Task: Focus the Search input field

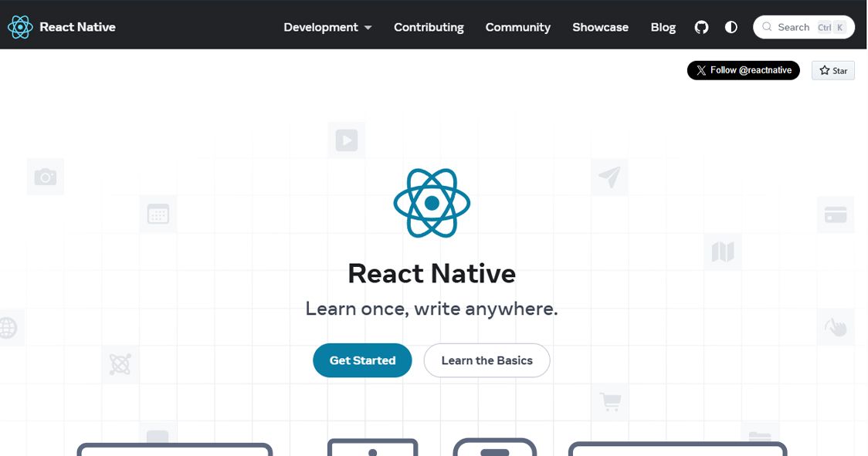Action: [x=804, y=27]
